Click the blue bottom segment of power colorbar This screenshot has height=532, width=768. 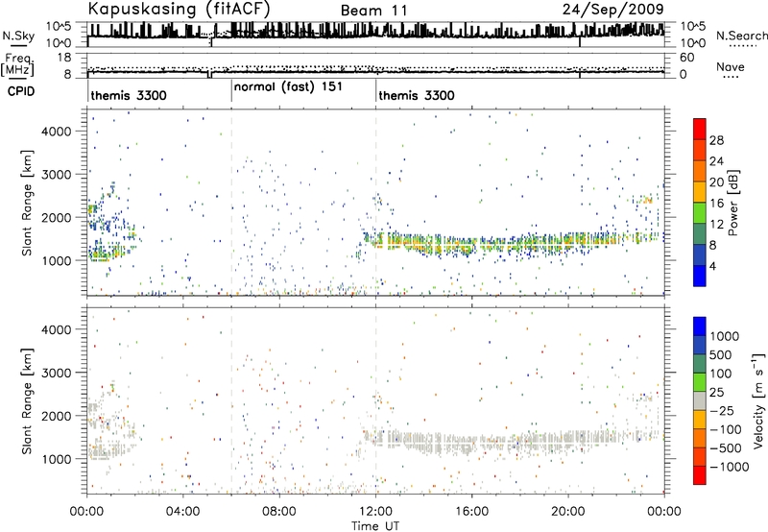700,276
